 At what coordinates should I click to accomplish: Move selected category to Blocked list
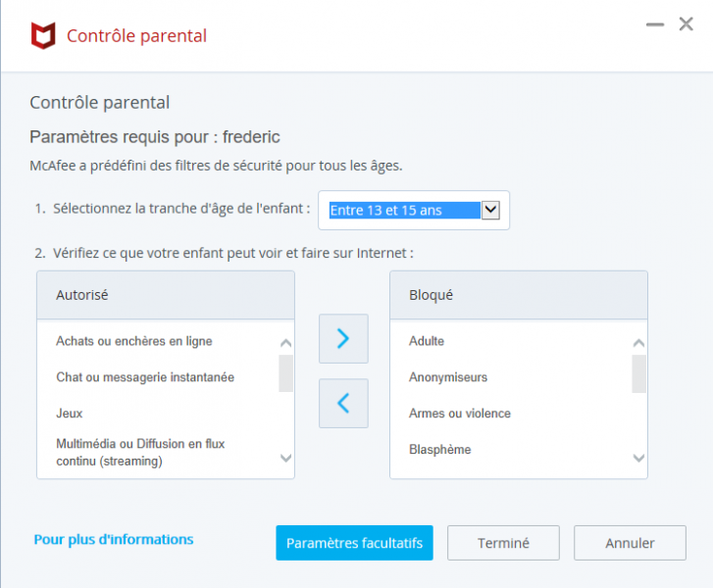click(343, 339)
